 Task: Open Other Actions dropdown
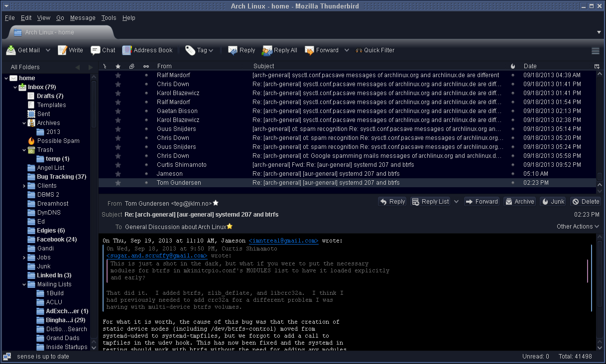coord(578,227)
